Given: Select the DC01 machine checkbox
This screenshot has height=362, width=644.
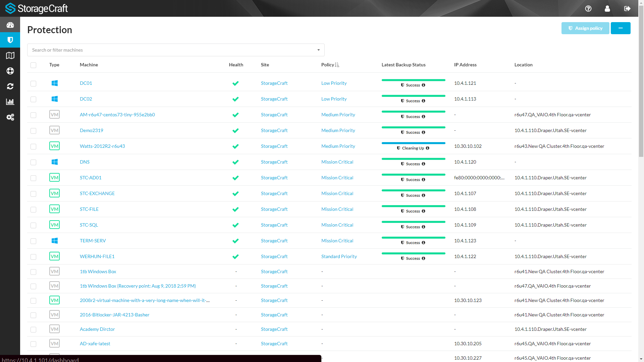Looking at the screenshot, I should click(33, 83).
